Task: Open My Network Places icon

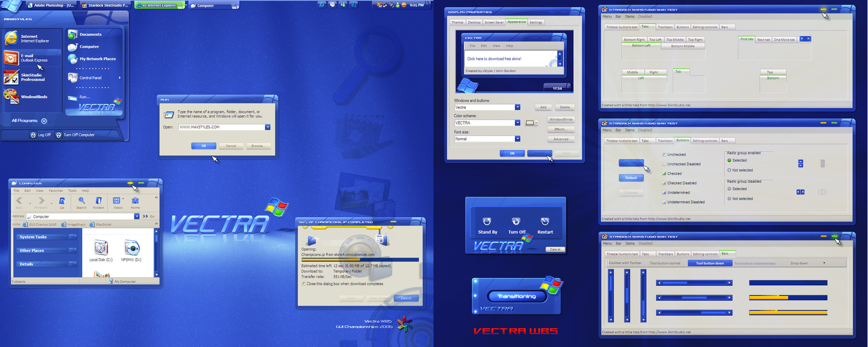Action: pyautogui.click(x=72, y=59)
